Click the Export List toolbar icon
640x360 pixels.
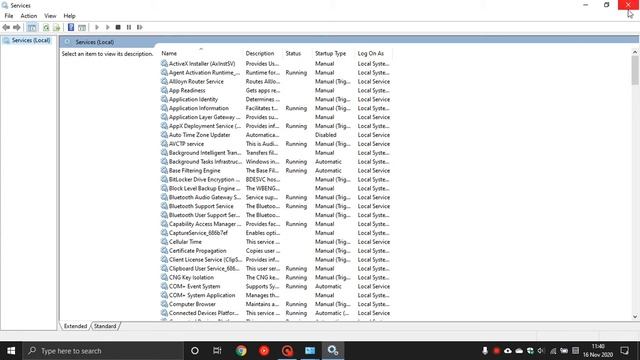pyautogui.click(x=57, y=27)
